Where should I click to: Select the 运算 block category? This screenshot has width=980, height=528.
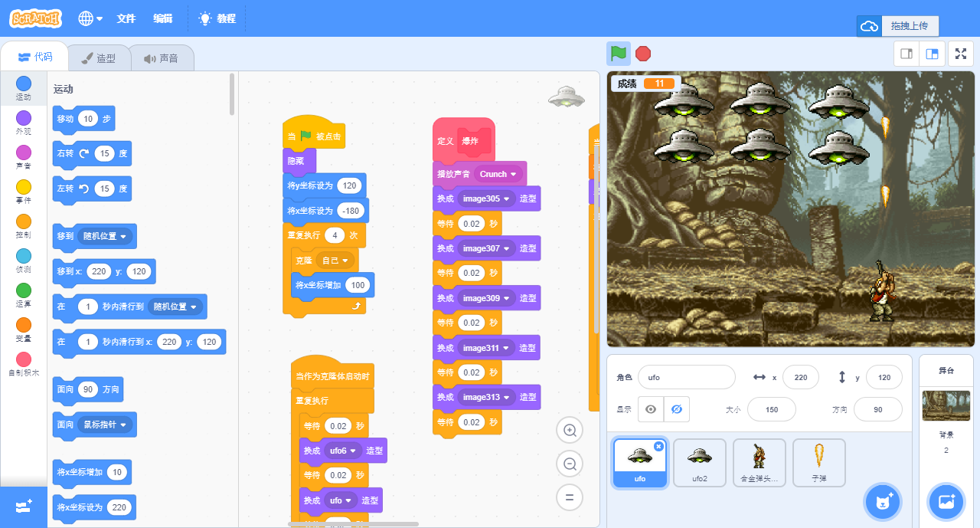coord(24,295)
